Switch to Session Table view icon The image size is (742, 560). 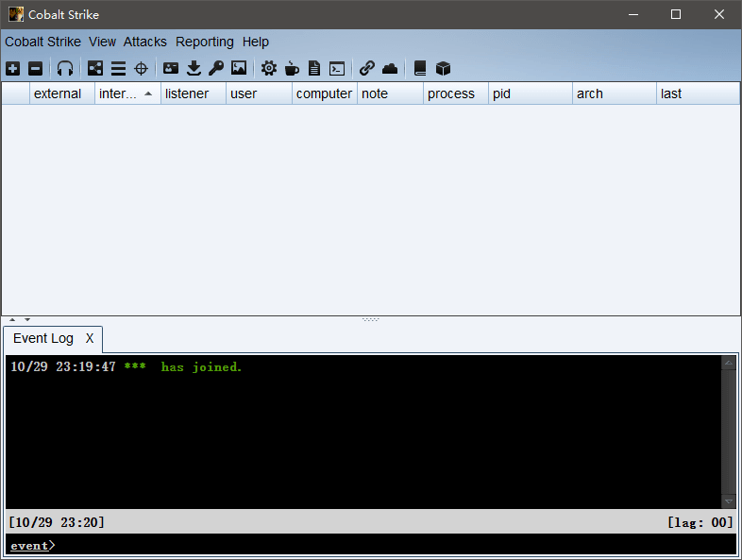coord(118,69)
